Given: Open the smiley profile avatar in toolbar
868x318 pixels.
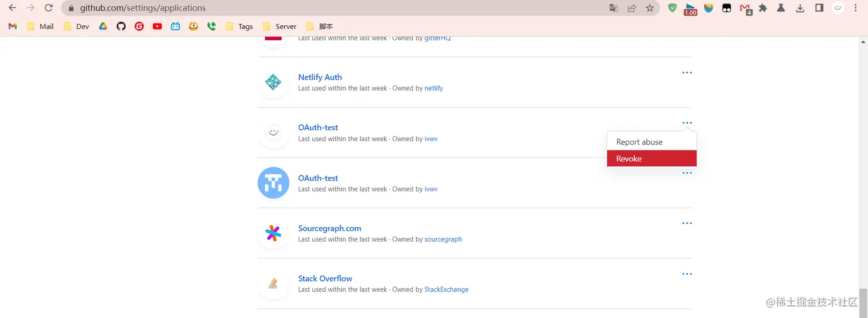Looking at the screenshot, I should point(838,8).
